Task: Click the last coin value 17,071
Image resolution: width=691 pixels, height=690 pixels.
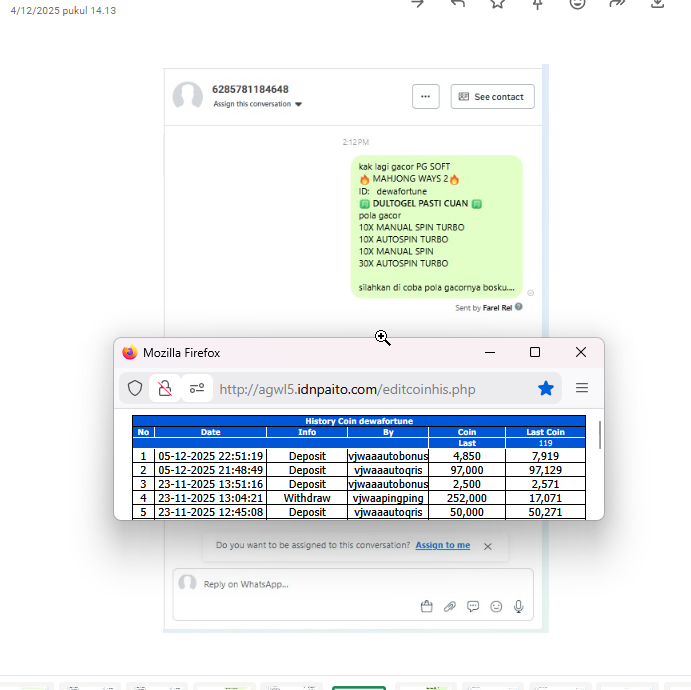Action: pos(545,498)
